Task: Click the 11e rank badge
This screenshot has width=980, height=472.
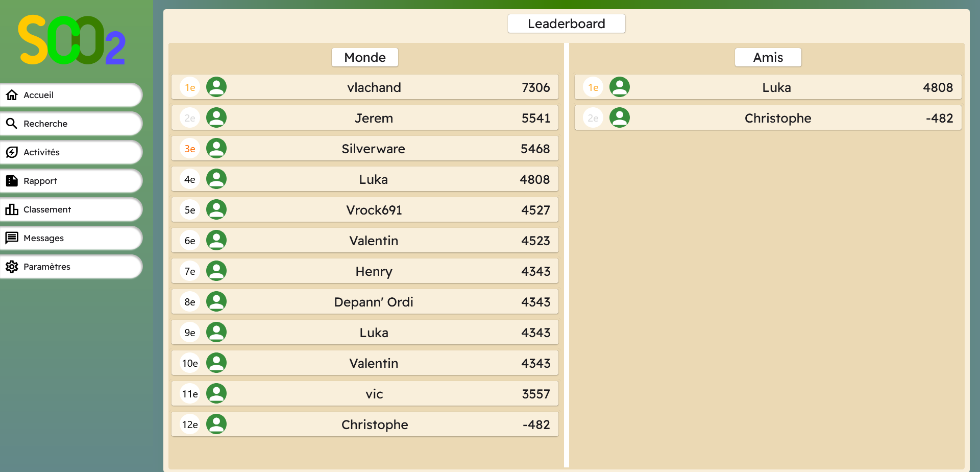Action: (x=190, y=394)
